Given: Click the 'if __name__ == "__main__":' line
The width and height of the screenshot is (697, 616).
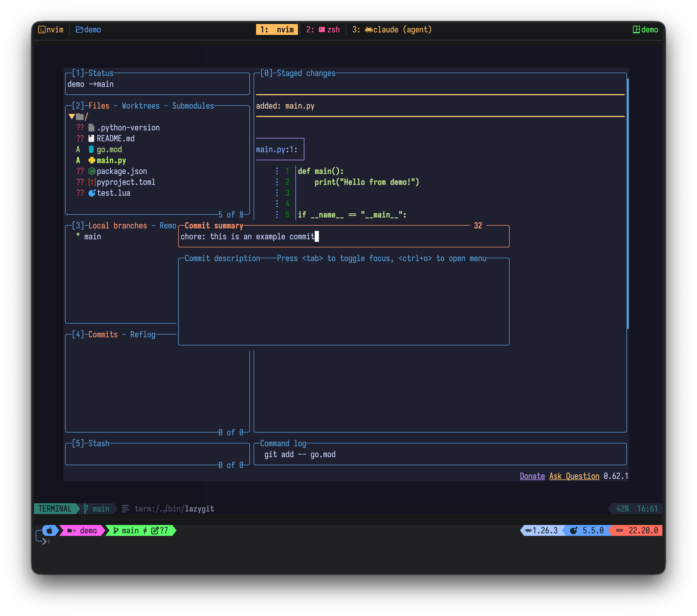Looking at the screenshot, I should (x=352, y=215).
